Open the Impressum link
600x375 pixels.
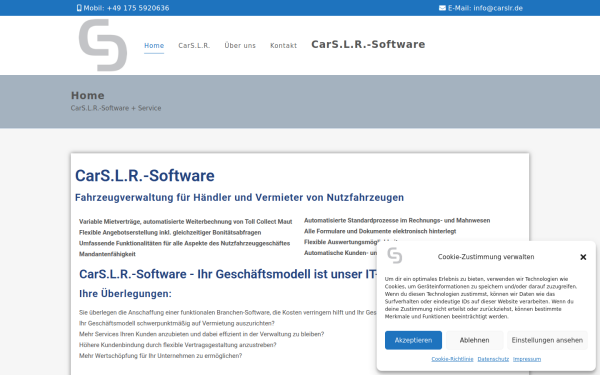coord(527,359)
